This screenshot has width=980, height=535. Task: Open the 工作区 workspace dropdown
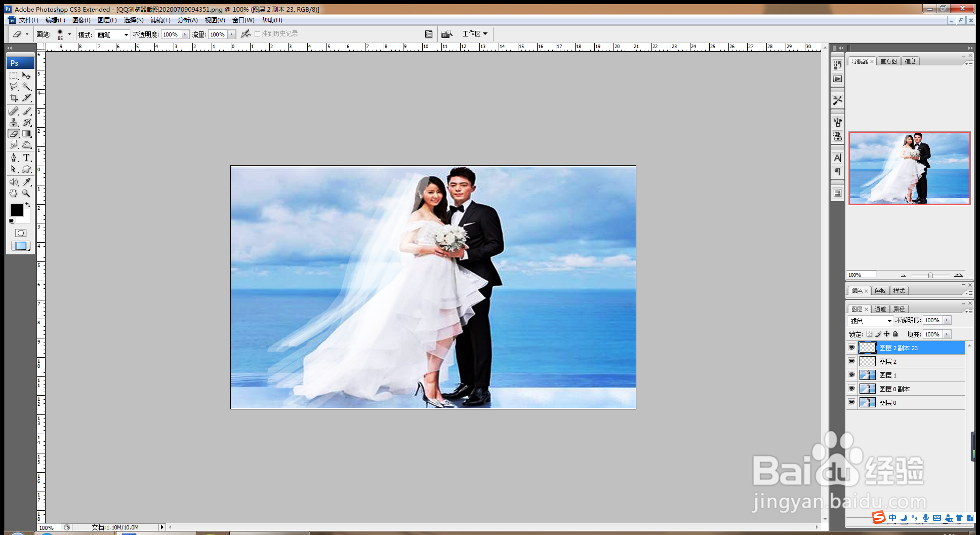475,34
